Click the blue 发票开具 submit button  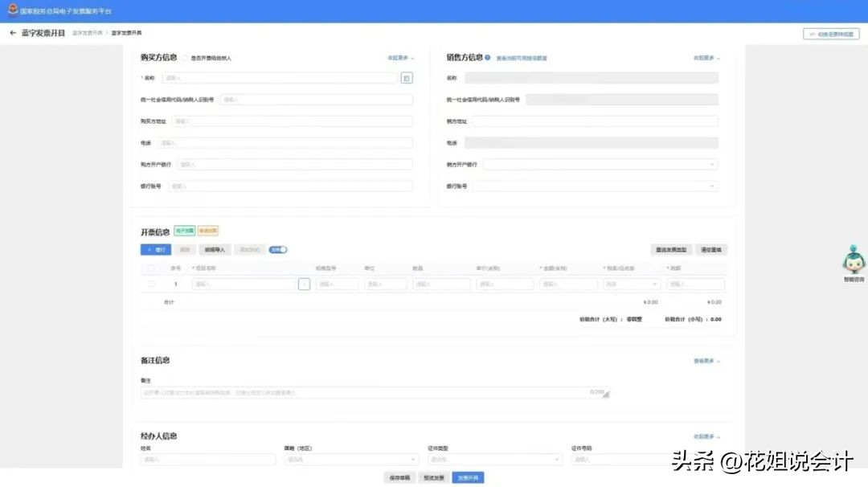(x=468, y=477)
